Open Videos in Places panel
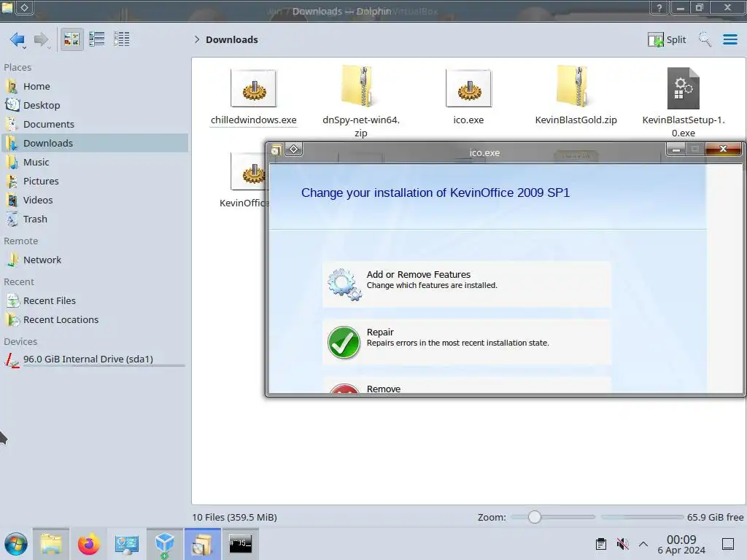The height and width of the screenshot is (560, 747). coord(94,201)
